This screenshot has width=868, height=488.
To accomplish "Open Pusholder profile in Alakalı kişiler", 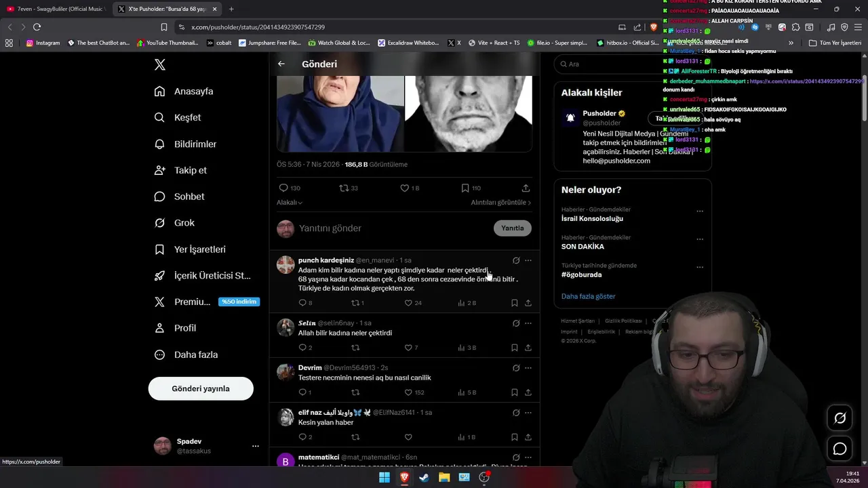I will click(599, 113).
